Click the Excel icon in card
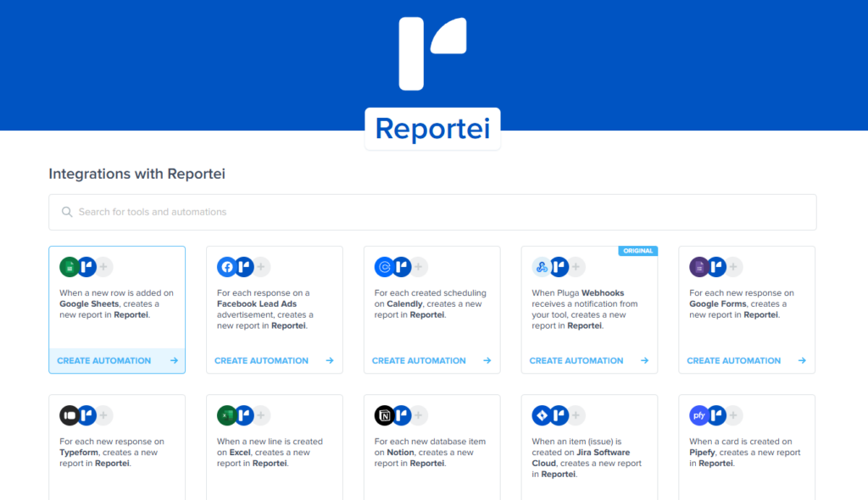 (227, 415)
